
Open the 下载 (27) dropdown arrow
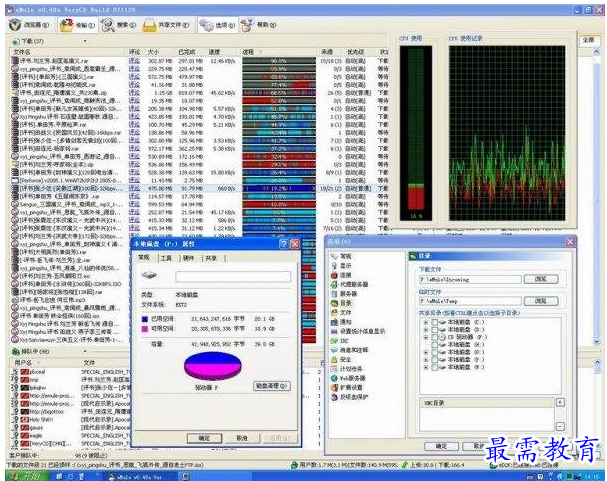point(85,41)
